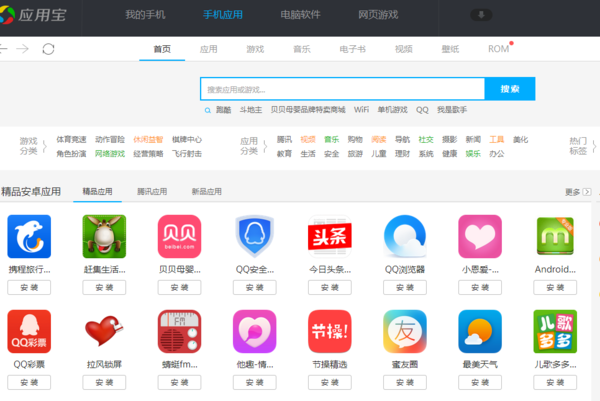Click the magnifier icon beside 跑酷

coord(207,111)
